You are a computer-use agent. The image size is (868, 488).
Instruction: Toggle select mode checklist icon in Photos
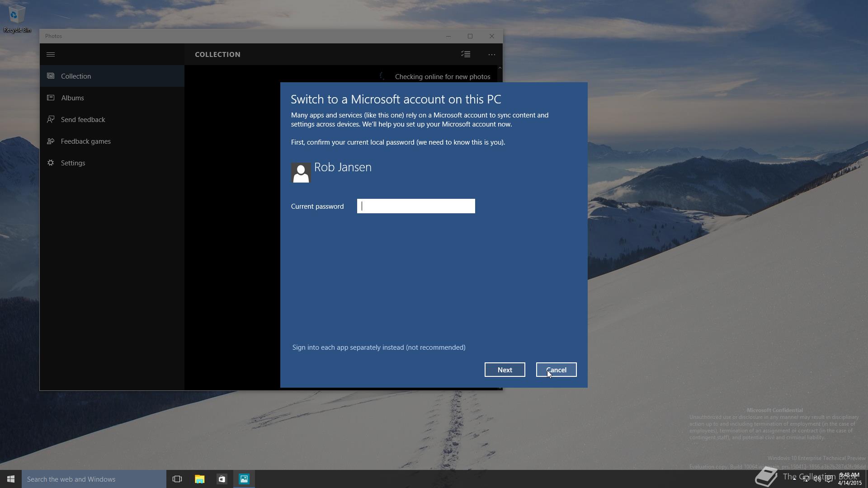[466, 54]
